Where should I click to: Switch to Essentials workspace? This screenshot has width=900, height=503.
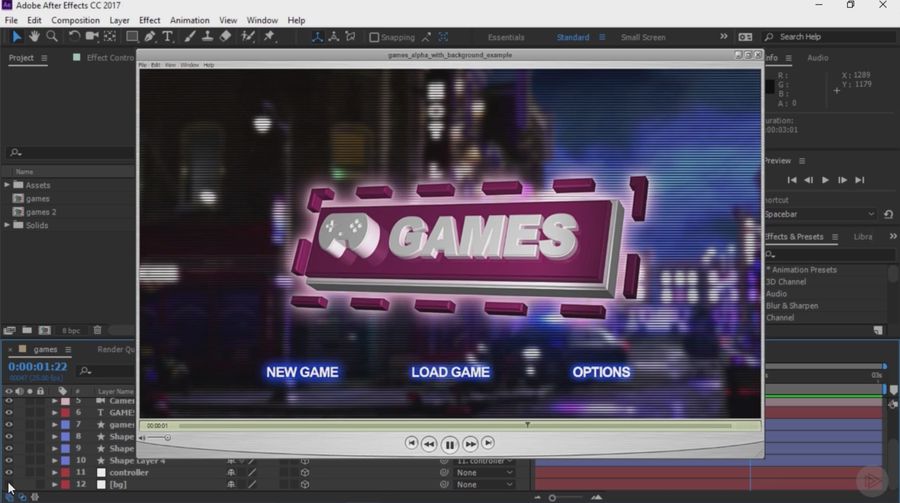pyautogui.click(x=506, y=37)
